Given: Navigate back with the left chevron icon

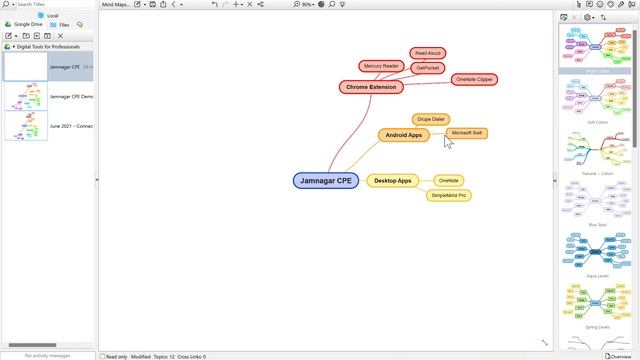Looking at the screenshot, I should click(x=173, y=4).
